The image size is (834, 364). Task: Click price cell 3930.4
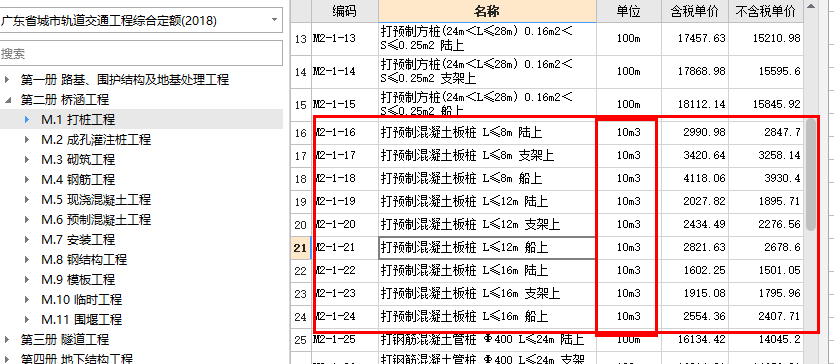click(x=766, y=178)
